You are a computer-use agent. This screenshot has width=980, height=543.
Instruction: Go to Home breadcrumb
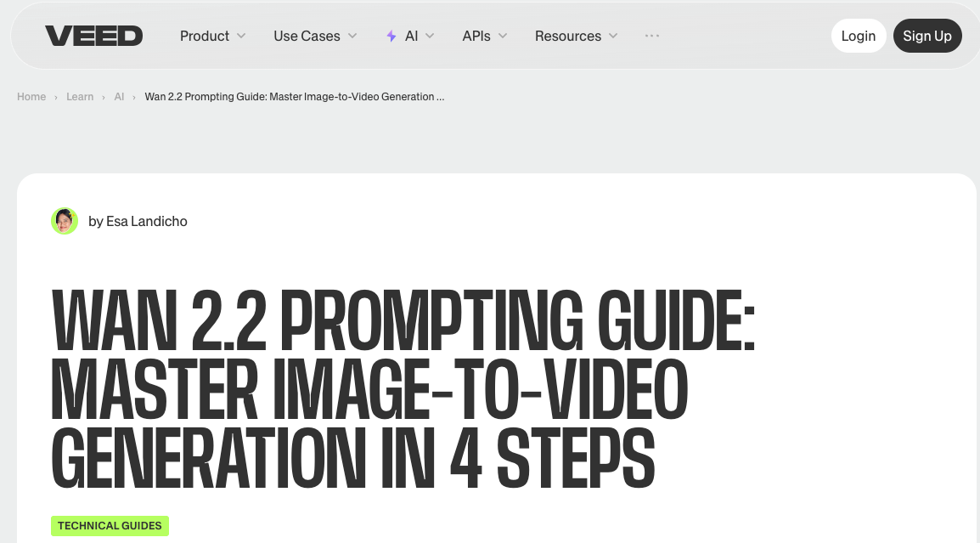31,97
